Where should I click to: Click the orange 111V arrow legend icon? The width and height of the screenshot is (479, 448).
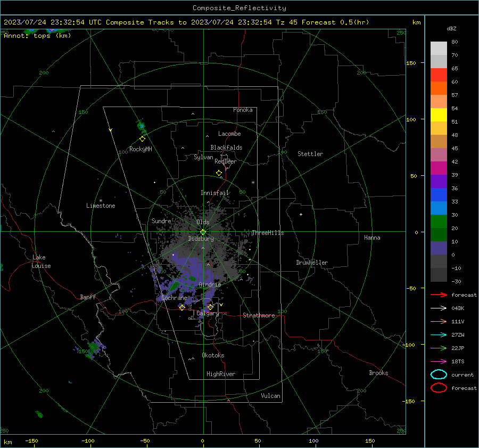click(x=439, y=321)
